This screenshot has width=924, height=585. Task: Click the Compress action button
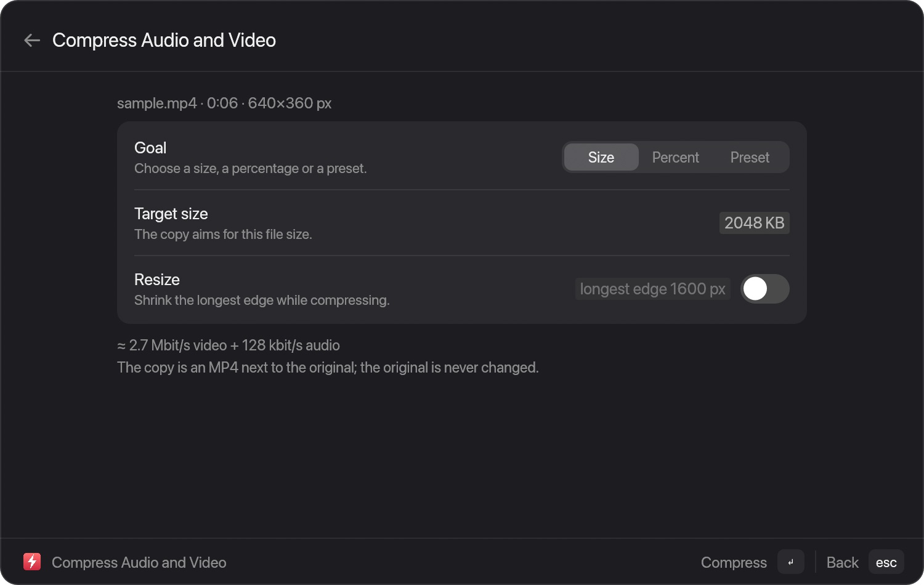734,563
